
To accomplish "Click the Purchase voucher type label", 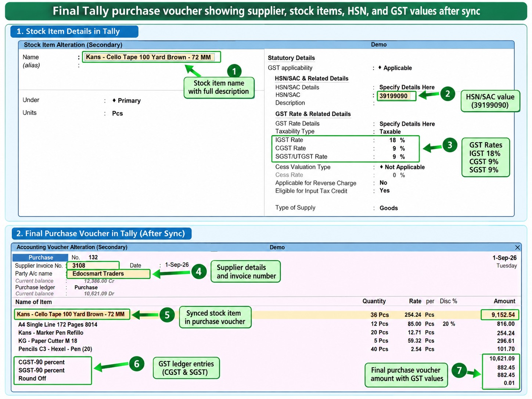I will pos(40,258).
